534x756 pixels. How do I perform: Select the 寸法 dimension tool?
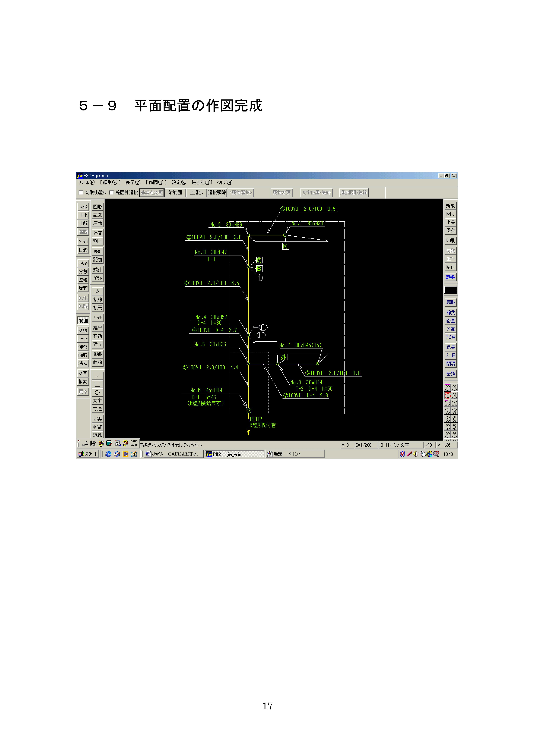97,409
